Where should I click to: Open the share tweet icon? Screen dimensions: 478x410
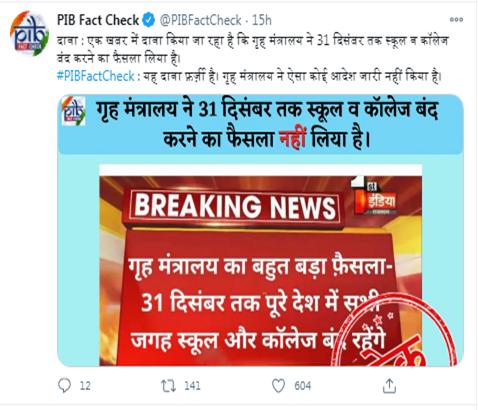pos(389,386)
